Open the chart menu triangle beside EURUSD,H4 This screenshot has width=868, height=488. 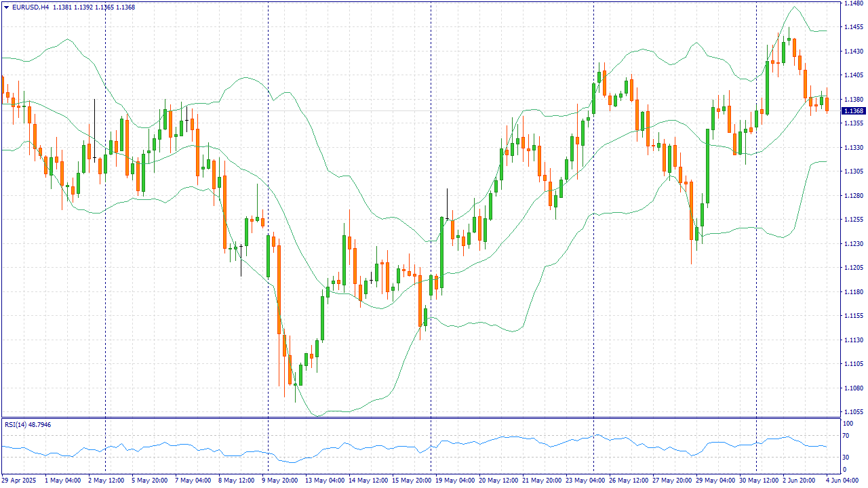6,7
